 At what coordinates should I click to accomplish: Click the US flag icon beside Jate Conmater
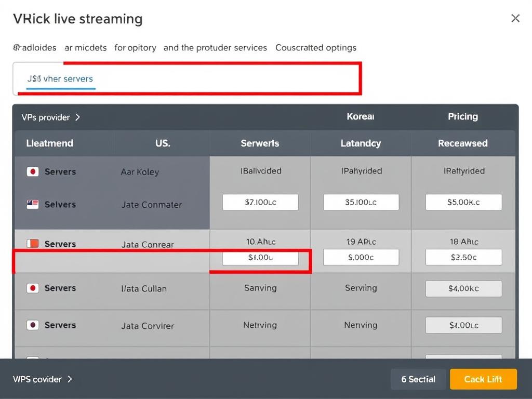[x=33, y=204]
